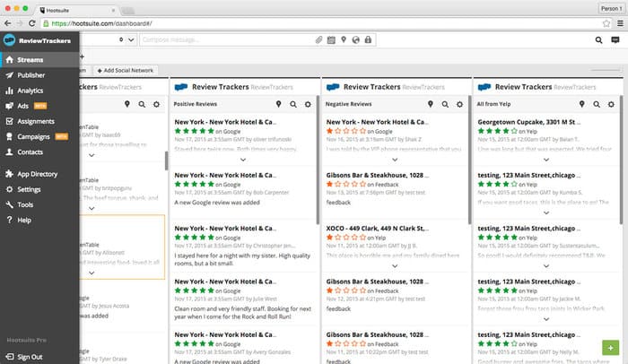Click location pin in All from Yelp stream

pos(581,104)
